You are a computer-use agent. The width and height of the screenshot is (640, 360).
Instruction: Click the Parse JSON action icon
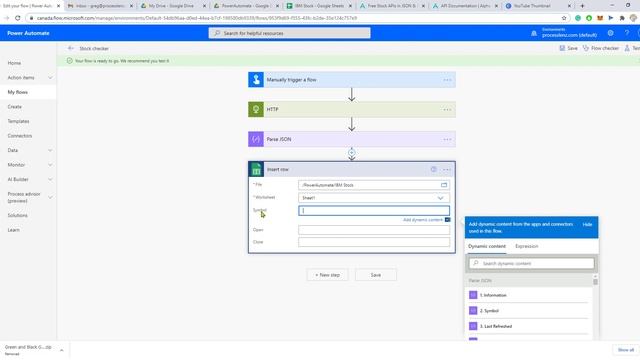(x=256, y=139)
